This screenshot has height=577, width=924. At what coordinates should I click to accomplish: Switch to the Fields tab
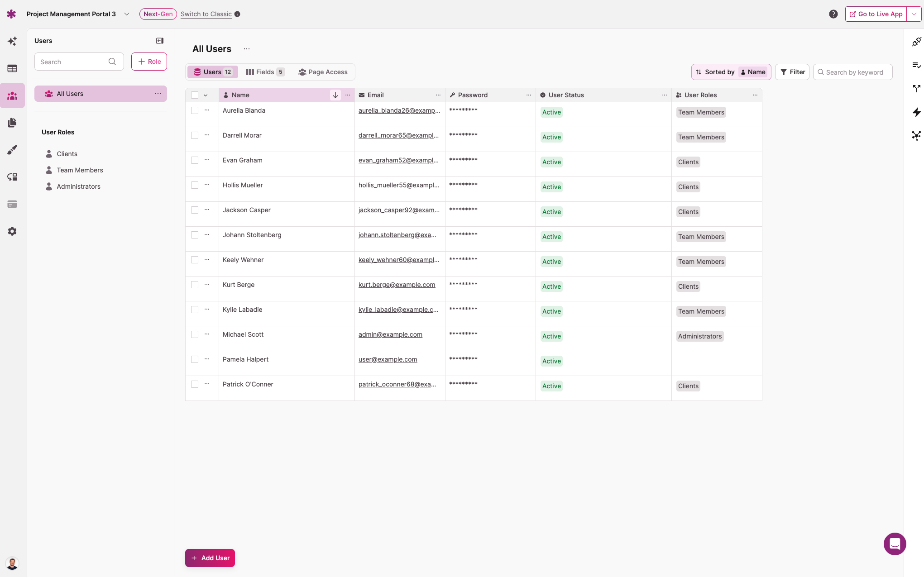[x=265, y=72]
